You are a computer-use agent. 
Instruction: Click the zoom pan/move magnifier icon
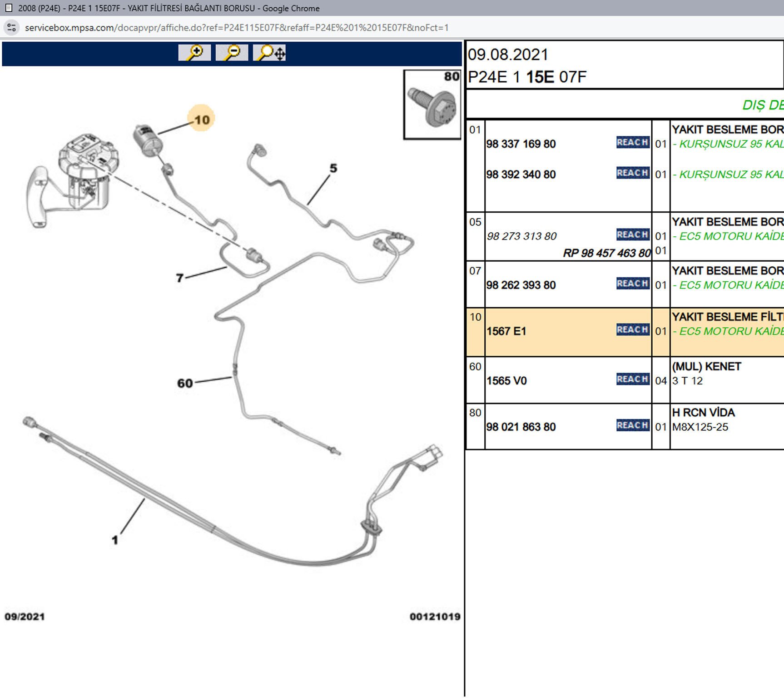pyautogui.click(x=270, y=53)
